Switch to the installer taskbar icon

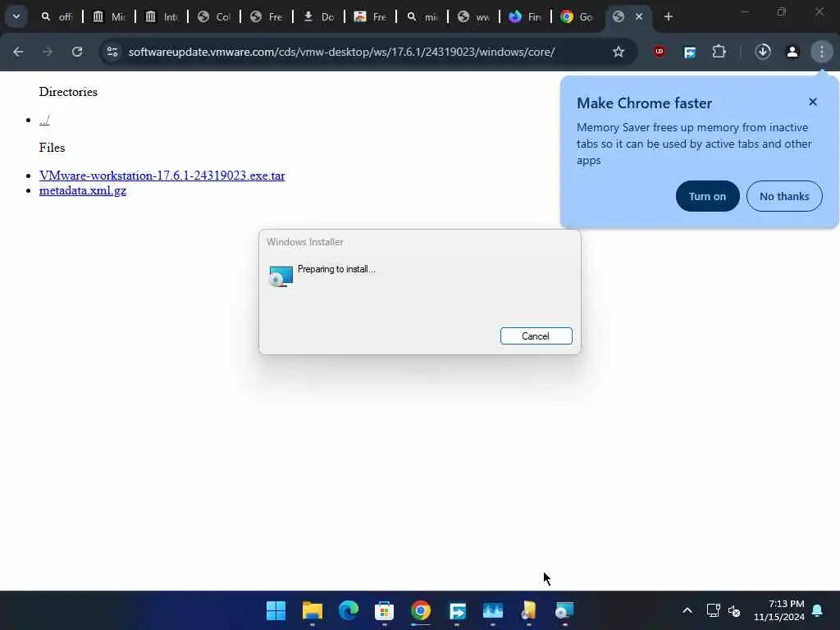[564, 610]
